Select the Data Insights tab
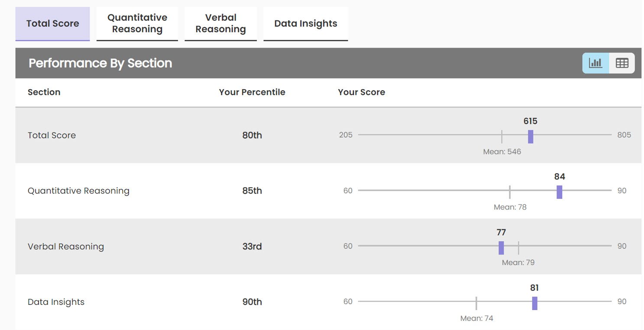Screen dimensions: 644x330 click(305, 24)
